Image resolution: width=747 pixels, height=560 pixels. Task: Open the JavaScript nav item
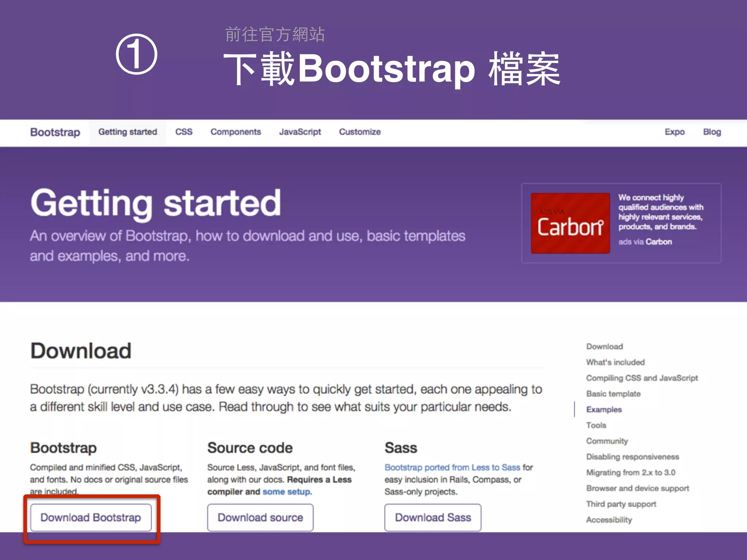pos(300,132)
